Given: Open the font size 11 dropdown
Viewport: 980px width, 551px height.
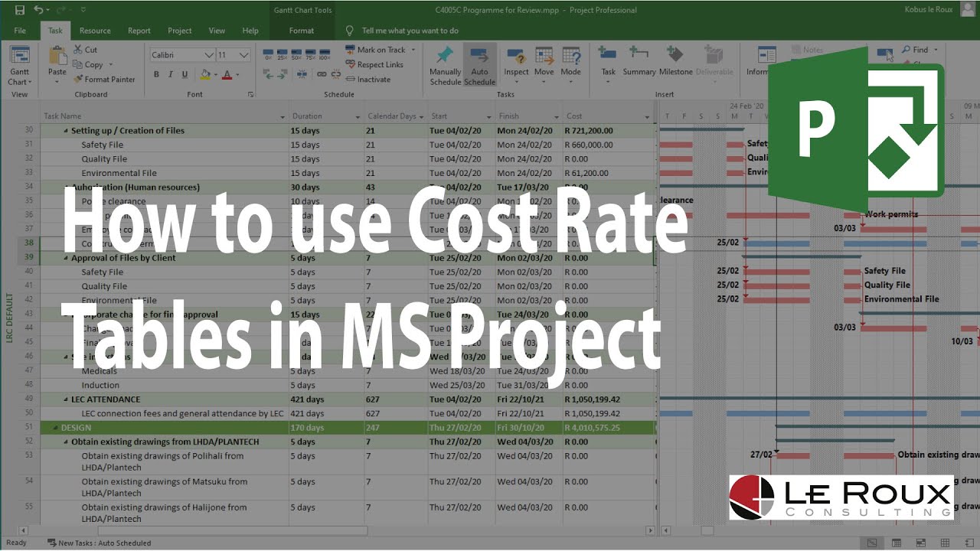Looking at the screenshot, I should (x=244, y=55).
